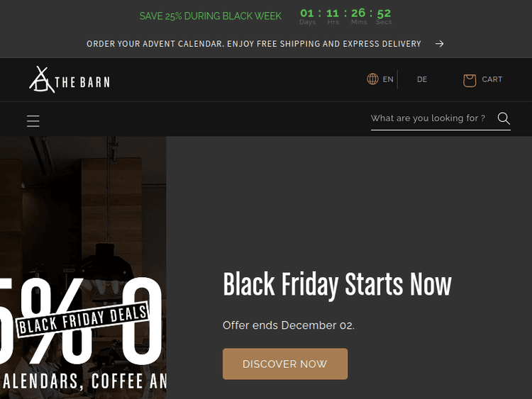532x399 pixels.
Task: Switch site language to DE
Action: tap(422, 79)
